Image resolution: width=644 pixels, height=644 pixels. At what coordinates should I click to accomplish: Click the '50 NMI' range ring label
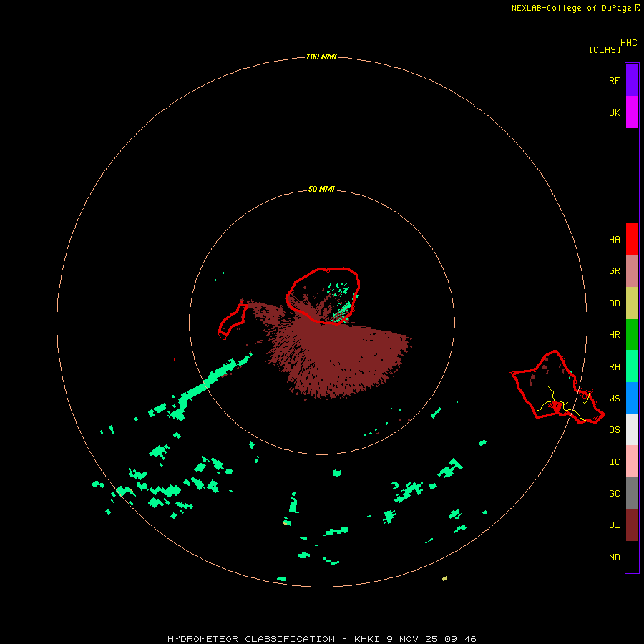321,189
